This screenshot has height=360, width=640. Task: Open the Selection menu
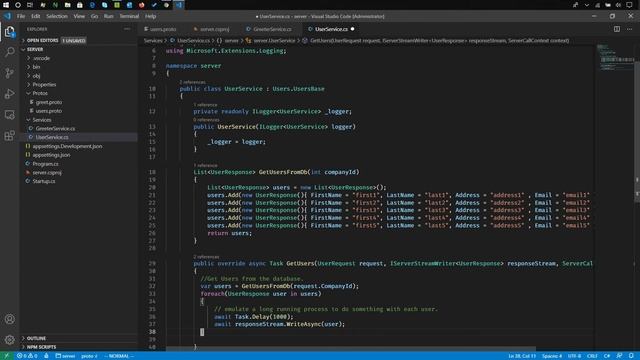[57, 16]
